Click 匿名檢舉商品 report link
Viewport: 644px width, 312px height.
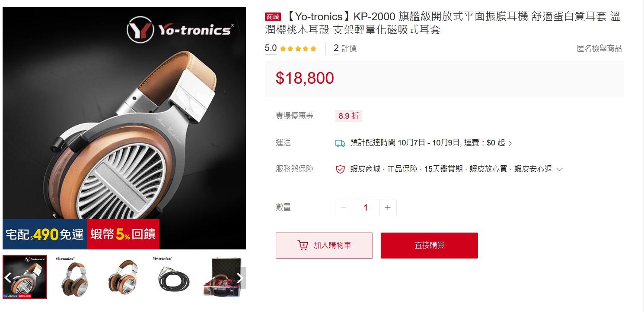(599, 48)
